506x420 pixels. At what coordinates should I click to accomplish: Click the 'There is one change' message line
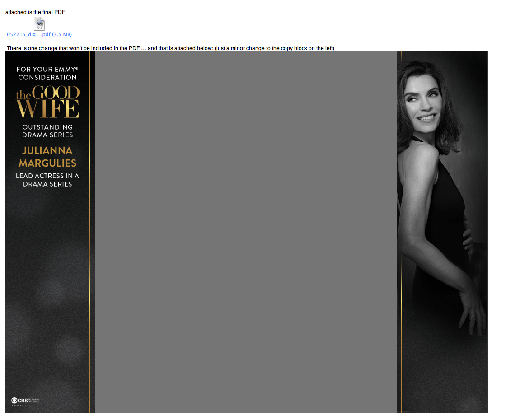[x=170, y=48]
